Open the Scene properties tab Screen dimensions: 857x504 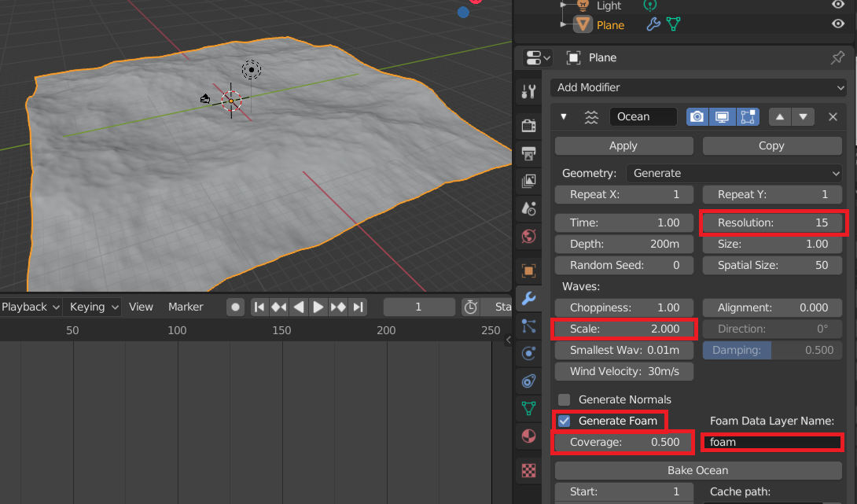click(528, 208)
